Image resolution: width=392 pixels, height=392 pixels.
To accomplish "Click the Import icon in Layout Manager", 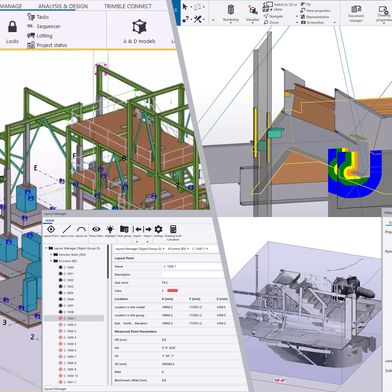I will [x=137, y=229].
